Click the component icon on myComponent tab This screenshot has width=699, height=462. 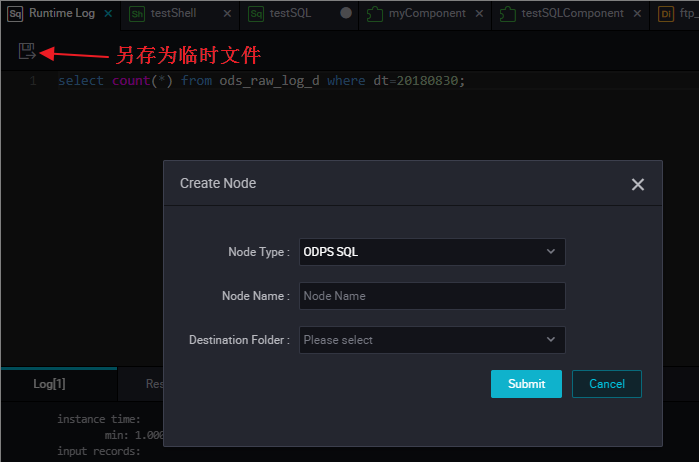[x=375, y=14]
